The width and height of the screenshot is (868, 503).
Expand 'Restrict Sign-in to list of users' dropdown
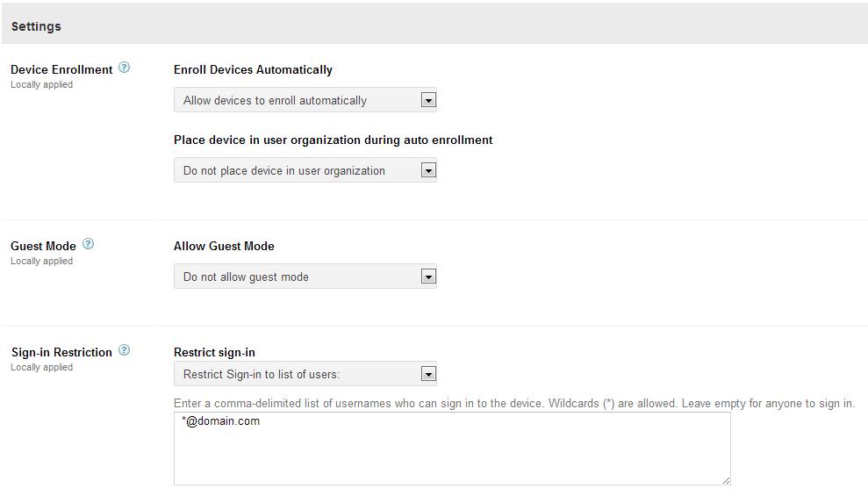(297, 375)
